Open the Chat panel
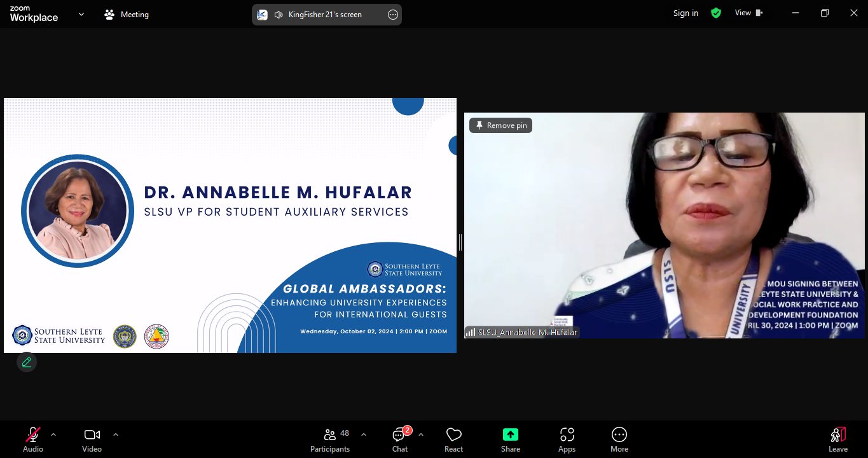Image resolution: width=868 pixels, height=458 pixels. [x=400, y=440]
